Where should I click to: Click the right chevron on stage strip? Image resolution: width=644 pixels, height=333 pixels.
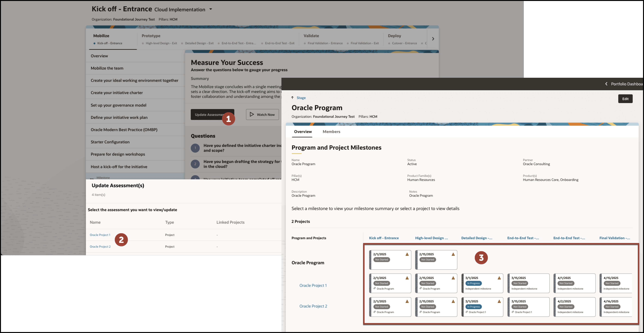(433, 39)
